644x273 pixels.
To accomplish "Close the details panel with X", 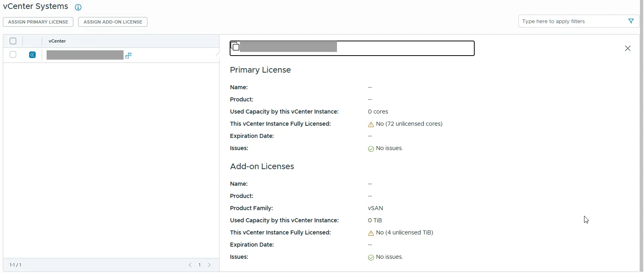I will tap(628, 48).
